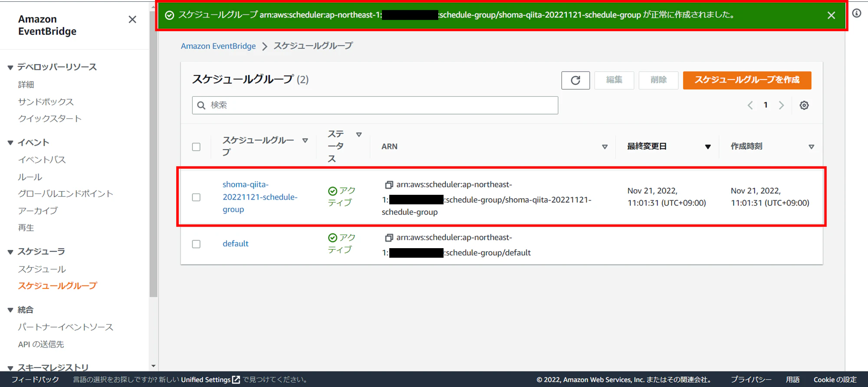The image size is (868, 387).
Task: Collapse the デベロッパーリソース section
Action: click(10, 67)
